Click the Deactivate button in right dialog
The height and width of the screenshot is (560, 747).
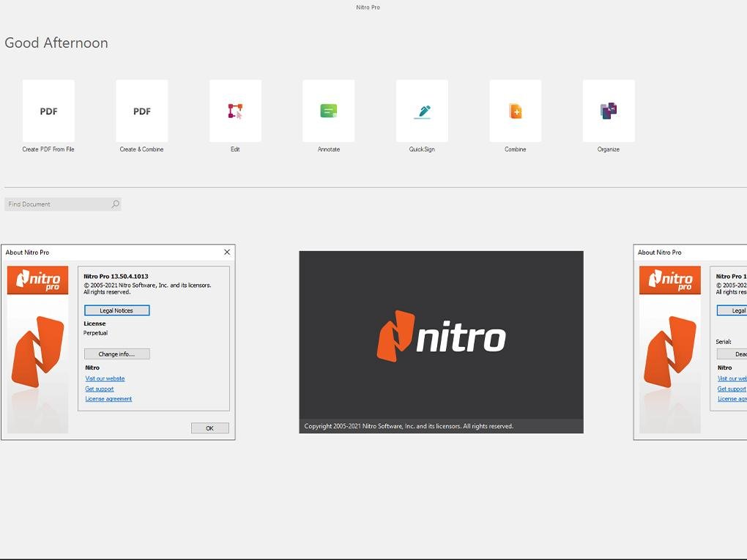point(732,354)
